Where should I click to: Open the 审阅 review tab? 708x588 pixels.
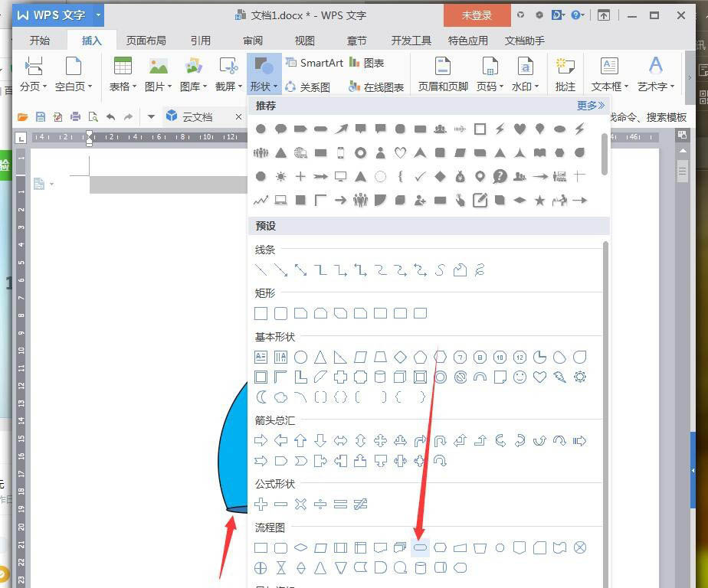(x=253, y=41)
